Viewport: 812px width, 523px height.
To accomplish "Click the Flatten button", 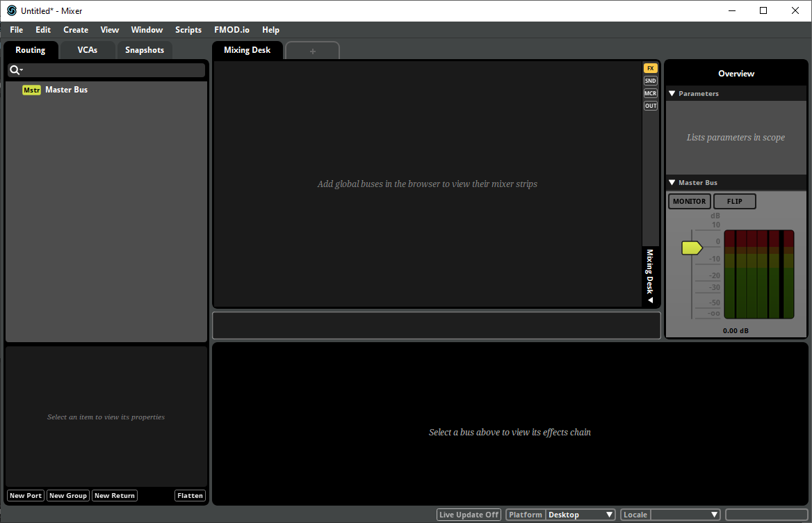I will (x=190, y=496).
